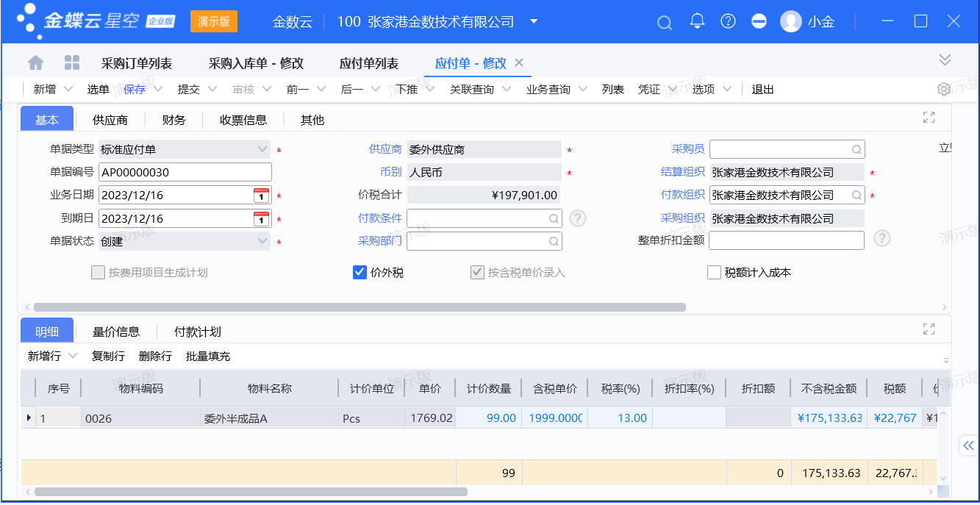Open the 财务 section tab
Screen dimensions: 980x505
[x=174, y=120]
